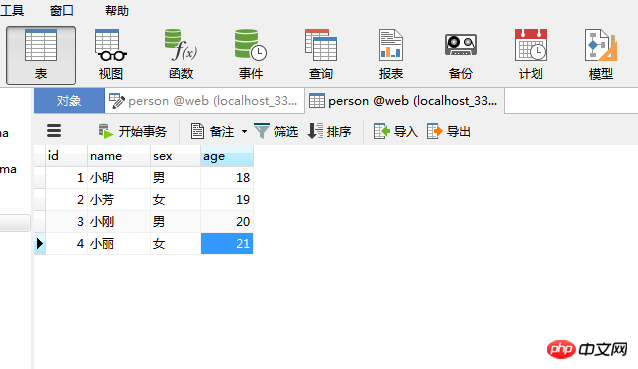
Task: Start a transaction with 开始事务
Action: coord(133,131)
